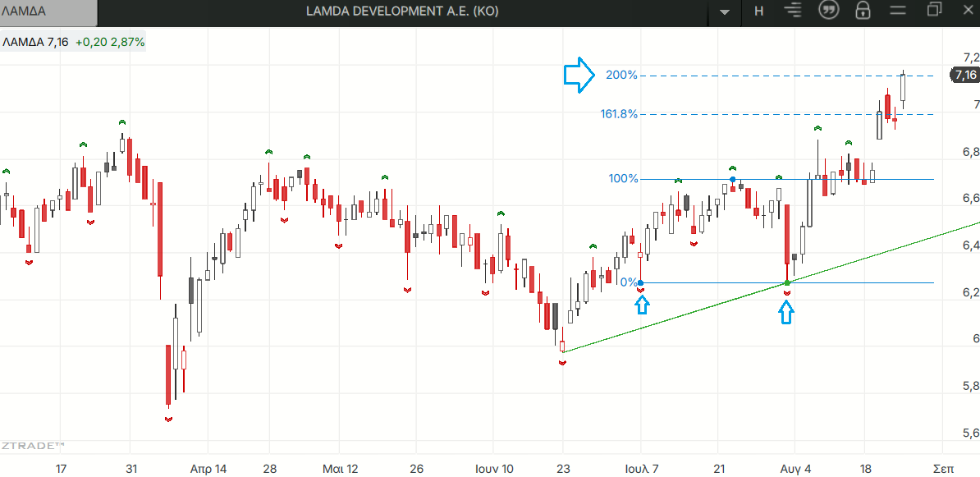Click the latest candle at the 200% level

pos(903,88)
